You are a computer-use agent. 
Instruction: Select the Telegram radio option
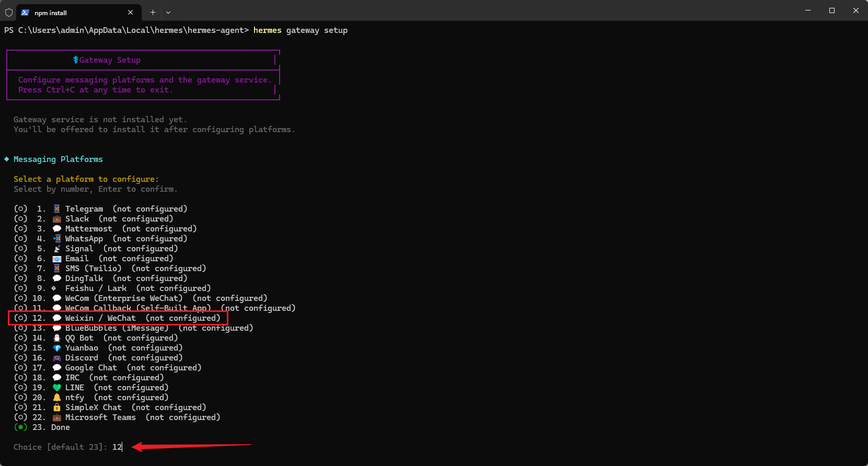[20, 209]
